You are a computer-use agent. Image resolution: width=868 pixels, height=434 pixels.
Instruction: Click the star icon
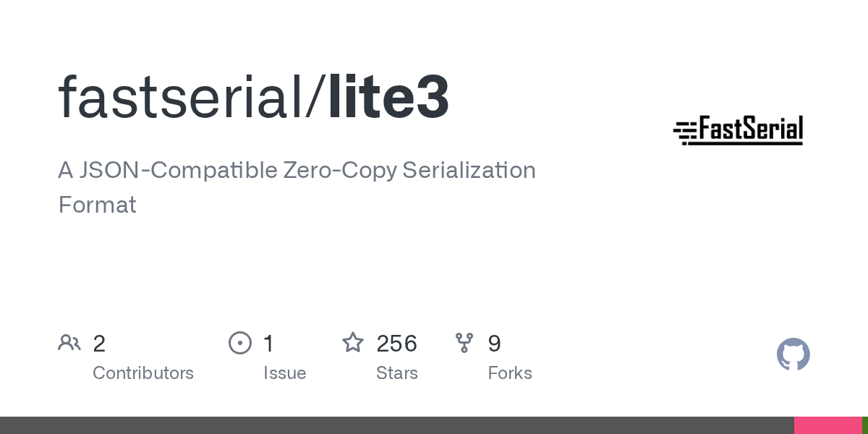click(353, 343)
